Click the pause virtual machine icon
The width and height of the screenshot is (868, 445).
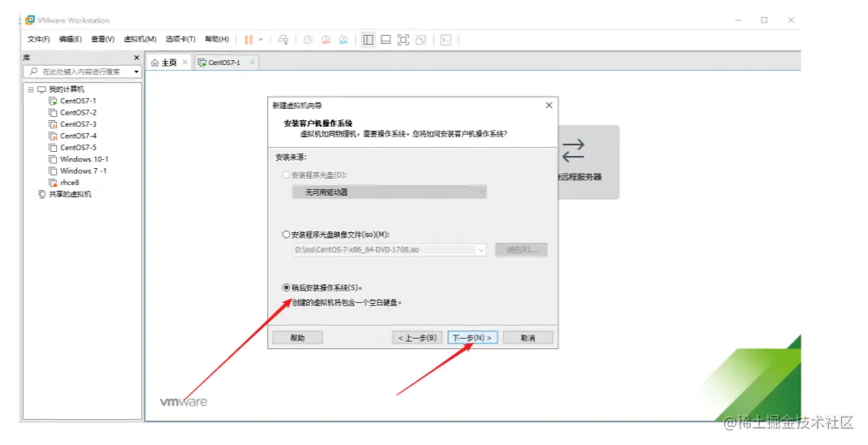(248, 40)
